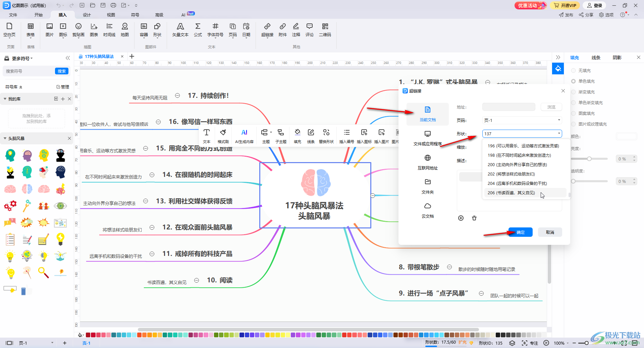Add a subtopic (子主题) from floating toolbar
Viewport: 644px width, 348px height.
tap(281, 136)
